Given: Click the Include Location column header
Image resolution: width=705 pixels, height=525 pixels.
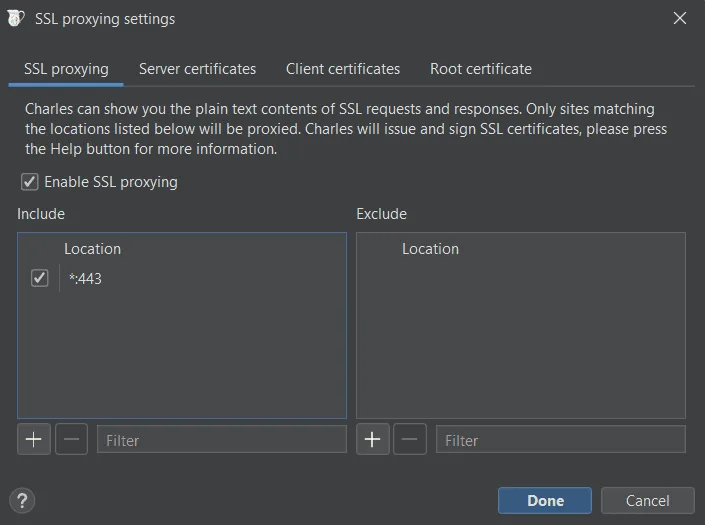Looking at the screenshot, I should click(x=92, y=249).
